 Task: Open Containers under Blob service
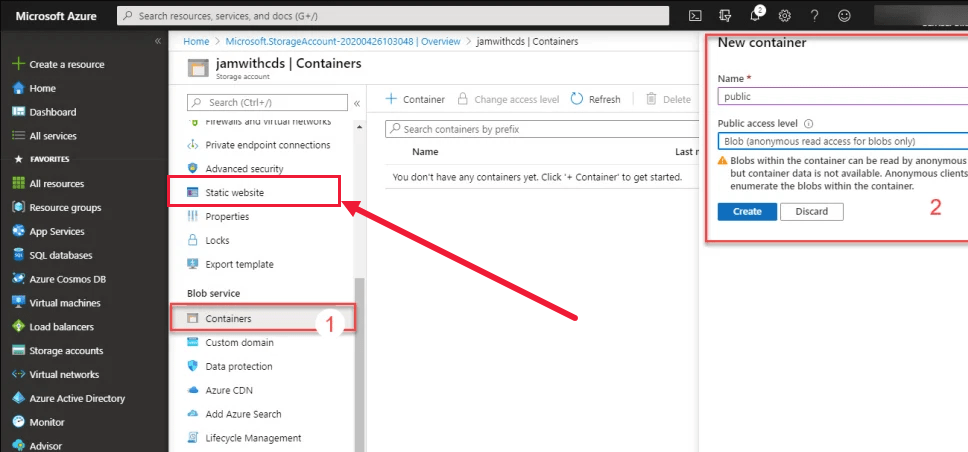(x=228, y=318)
